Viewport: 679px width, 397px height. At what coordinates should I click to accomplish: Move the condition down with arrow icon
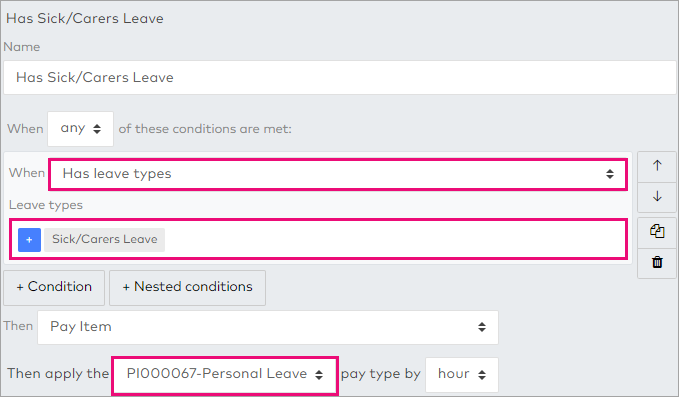657,196
